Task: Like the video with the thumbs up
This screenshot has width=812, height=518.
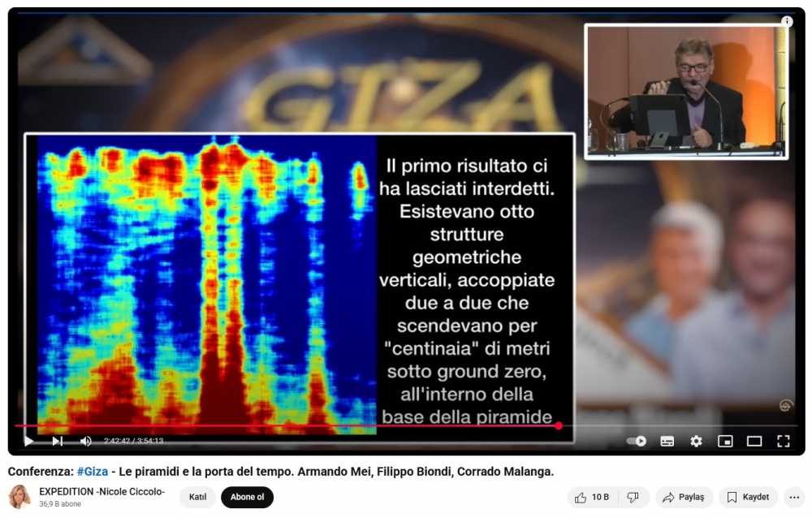Action: [x=590, y=497]
